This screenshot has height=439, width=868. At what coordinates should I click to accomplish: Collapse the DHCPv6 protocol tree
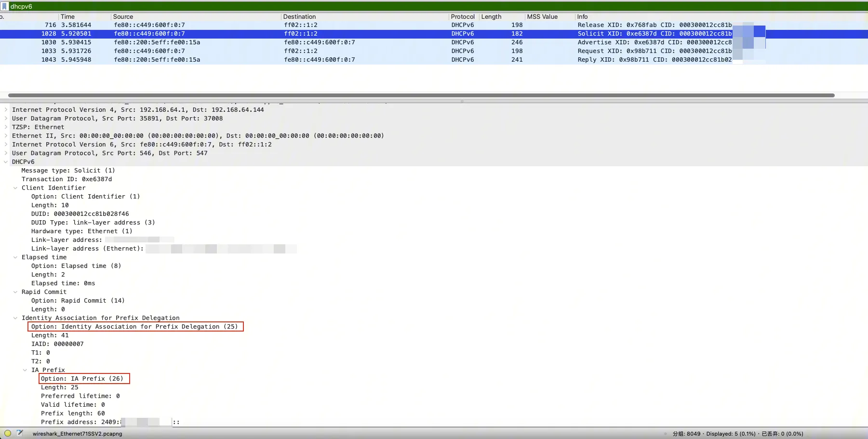click(x=6, y=162)
